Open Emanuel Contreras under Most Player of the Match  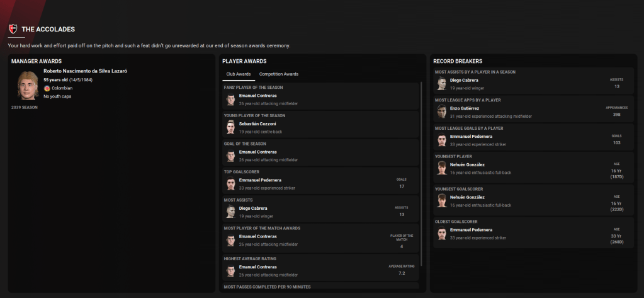257,236
